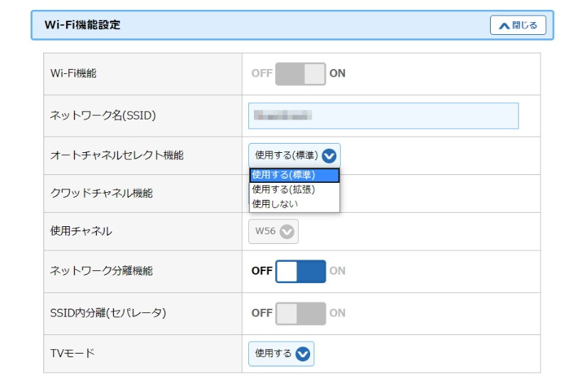Image resolution: width=569 pixels, height=392 pixels.
Task: Open the オートチャネルセレクト機能 dropdown box
Action: pos(294,156)
